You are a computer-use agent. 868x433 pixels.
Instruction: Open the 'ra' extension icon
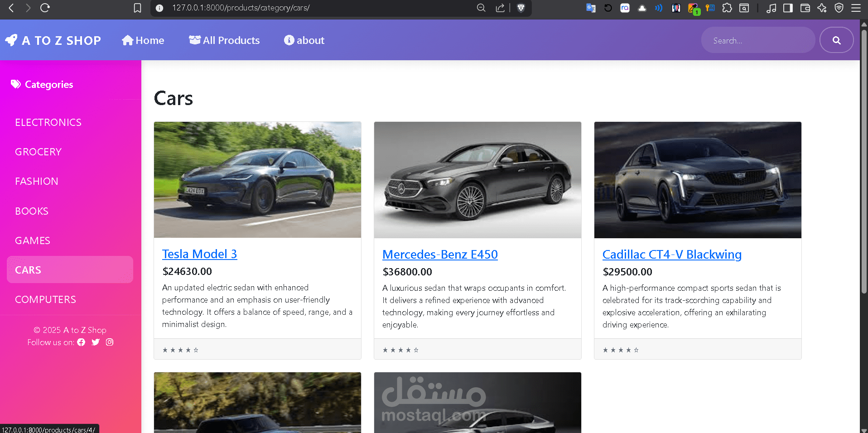[x=625, y=8]
